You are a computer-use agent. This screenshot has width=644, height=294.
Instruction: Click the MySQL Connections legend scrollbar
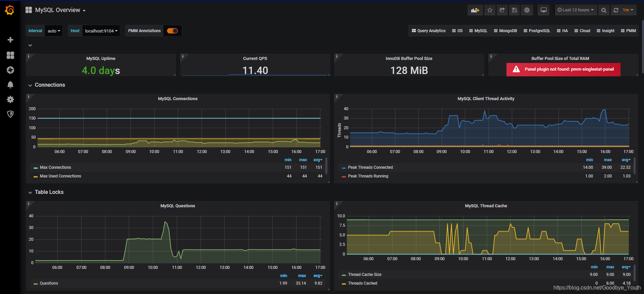pyautogui.click(x=326, y=166)
